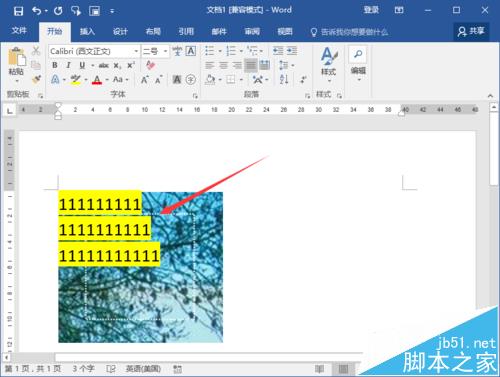Click the sign-in button in title bar
Image resolution: width=500 pixels, height=377 pixels.
pyautogui.click(x=371, y=10)
